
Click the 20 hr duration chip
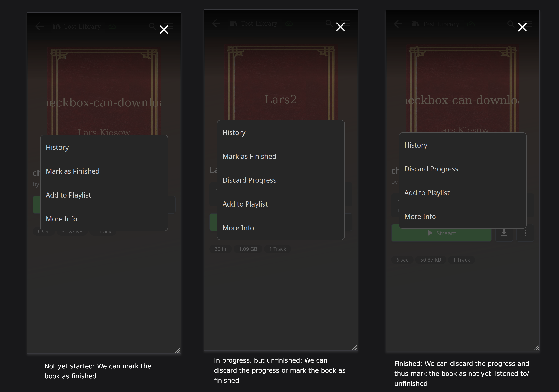[x=221, y=249]
